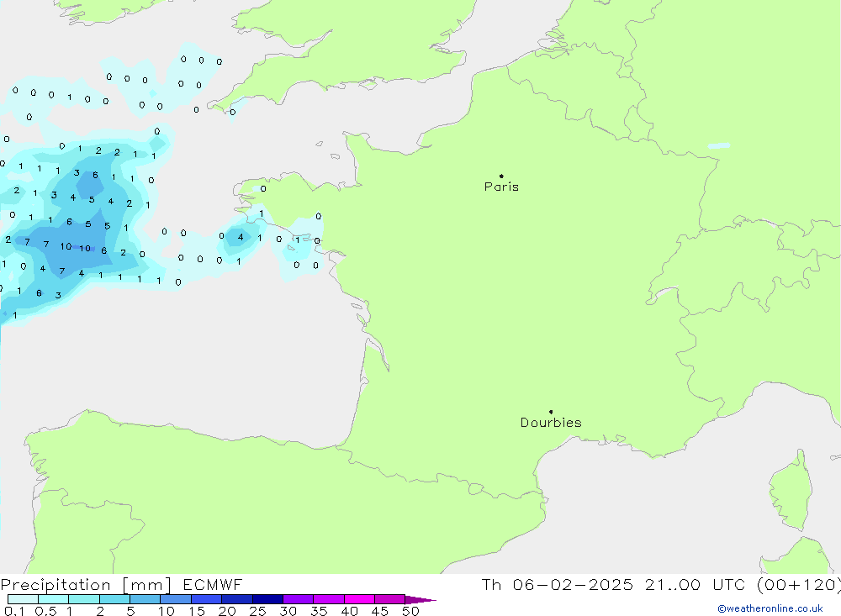Click the forecast date Th 06-02-2025 text
This screenshot has width=841, height=616.
(x=558, y=585)
